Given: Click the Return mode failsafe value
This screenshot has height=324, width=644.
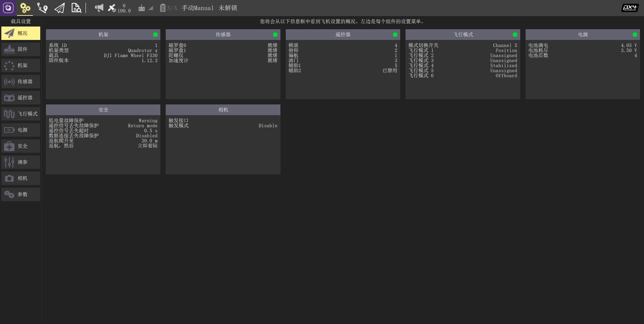Looking at the screenshot, I should coord(143,126).
